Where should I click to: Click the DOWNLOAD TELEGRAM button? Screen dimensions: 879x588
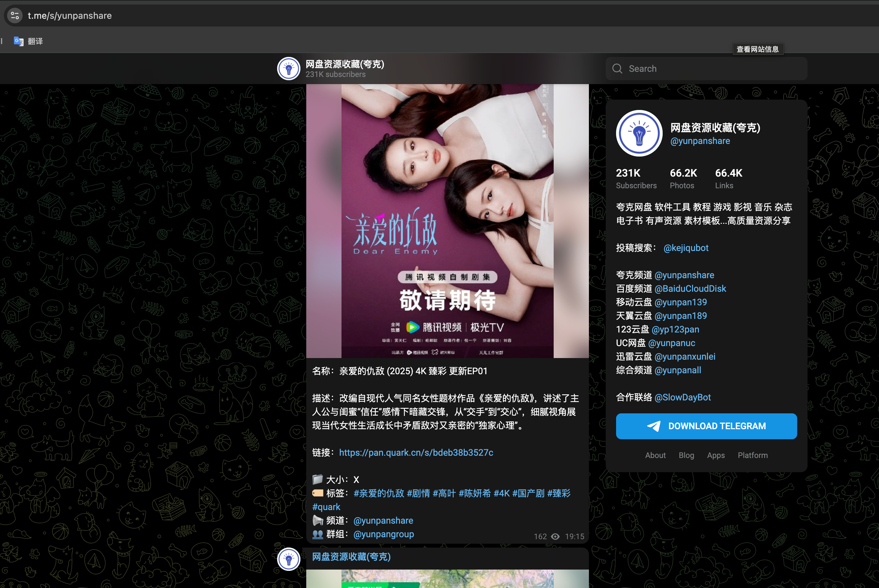coord(706,426)
